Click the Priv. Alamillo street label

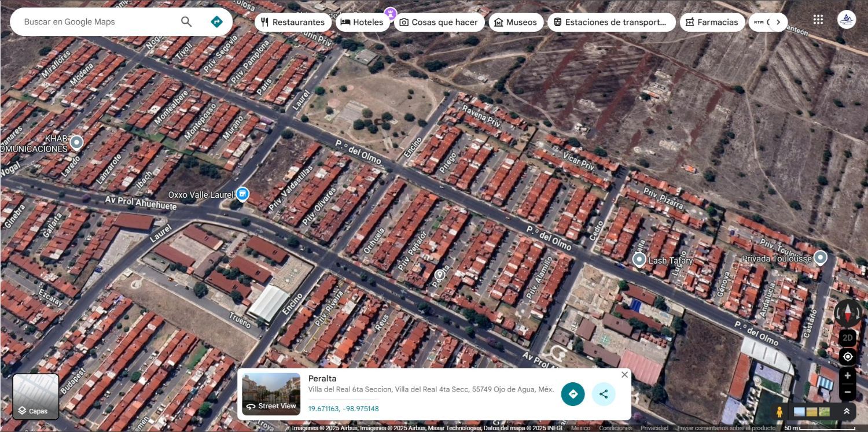(539, 278)
